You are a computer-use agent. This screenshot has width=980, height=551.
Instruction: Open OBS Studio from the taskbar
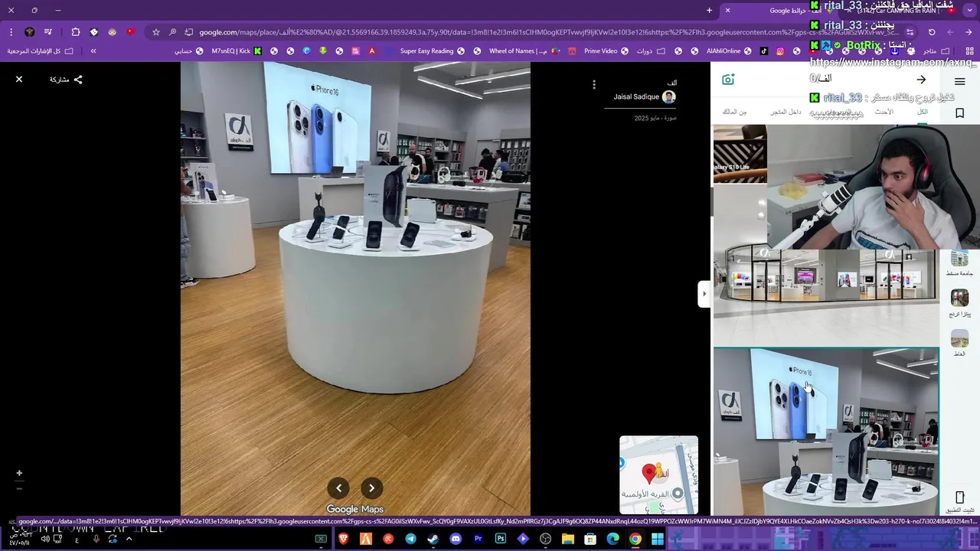[x=545, y=539]
